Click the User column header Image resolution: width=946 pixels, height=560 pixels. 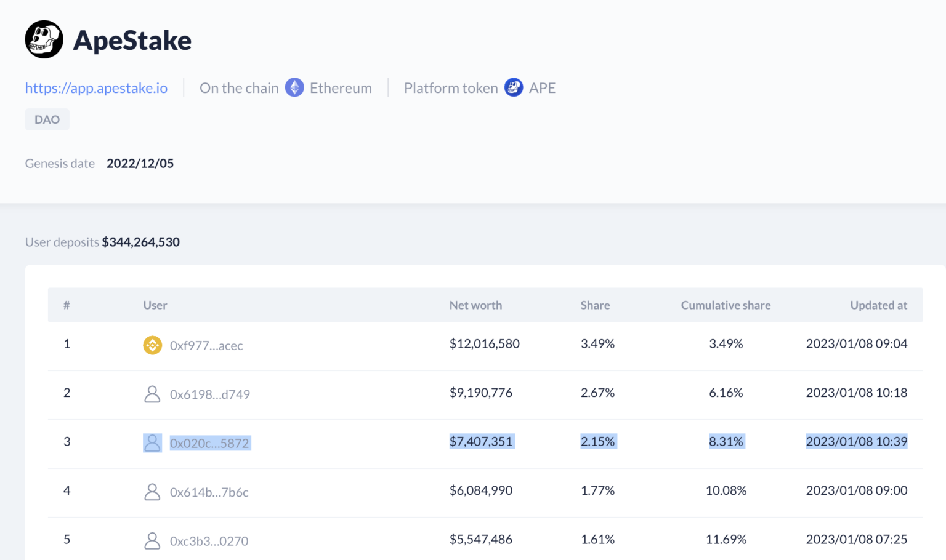click(x=155, y=305)
